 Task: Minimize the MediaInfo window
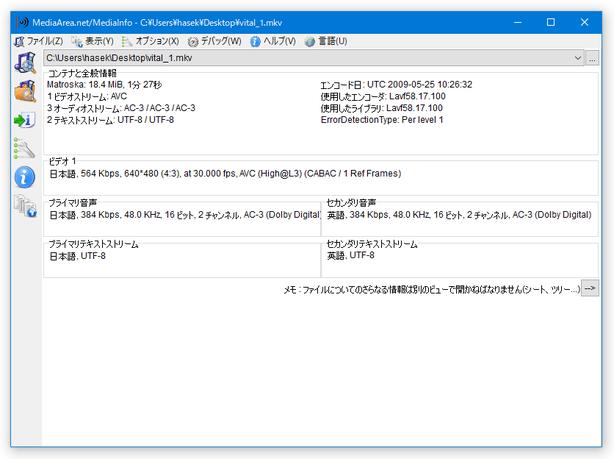click(x=518, y=22)
